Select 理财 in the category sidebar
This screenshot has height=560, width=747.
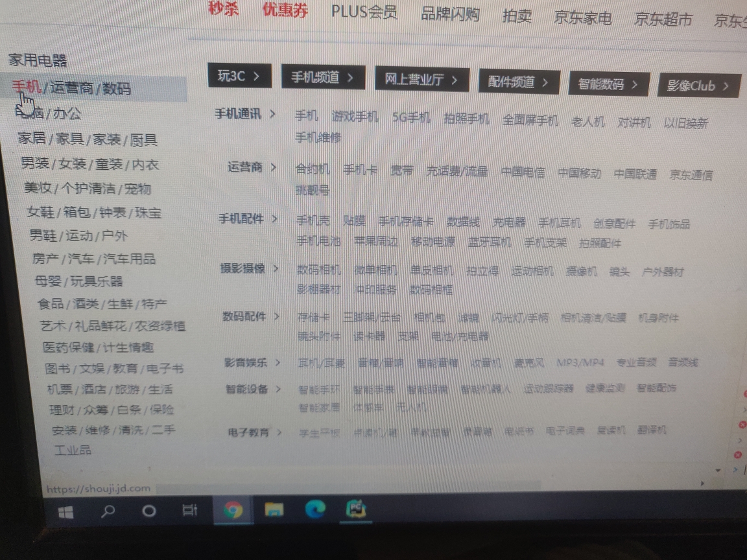tap(62, 410)
